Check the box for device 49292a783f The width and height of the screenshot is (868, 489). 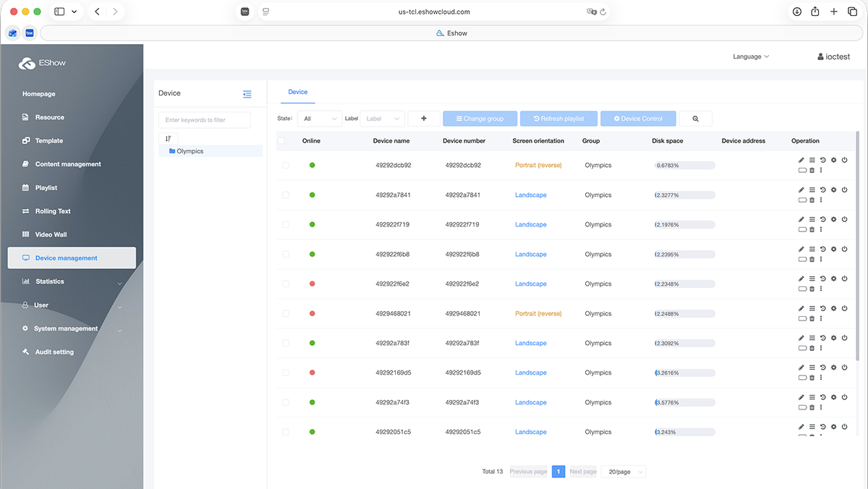tap(286, 344)
